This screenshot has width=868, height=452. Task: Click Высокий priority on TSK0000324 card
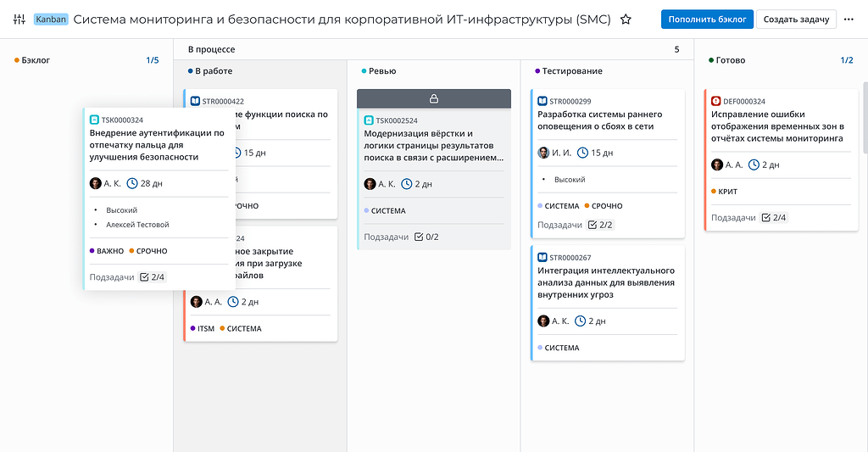click(x=122, y=210)
